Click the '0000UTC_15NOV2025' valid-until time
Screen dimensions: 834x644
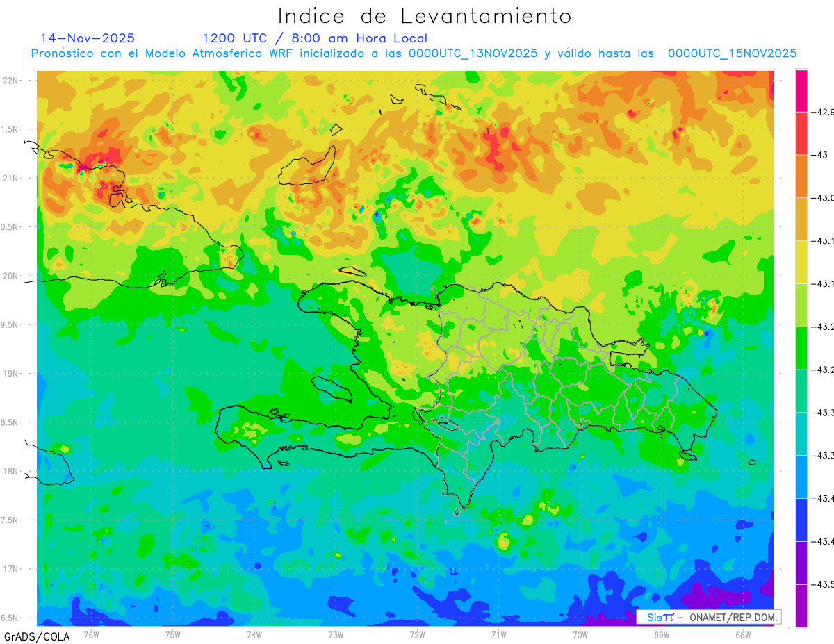732,53
